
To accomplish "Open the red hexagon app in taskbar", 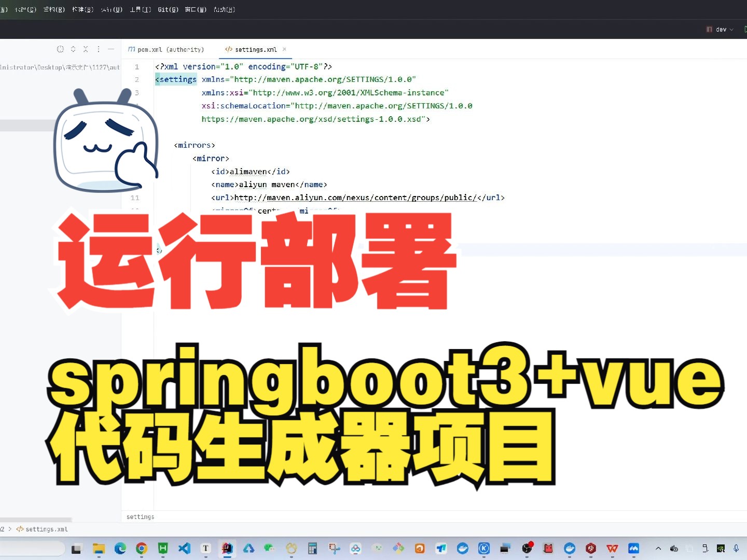I will [x=591, y=549].
